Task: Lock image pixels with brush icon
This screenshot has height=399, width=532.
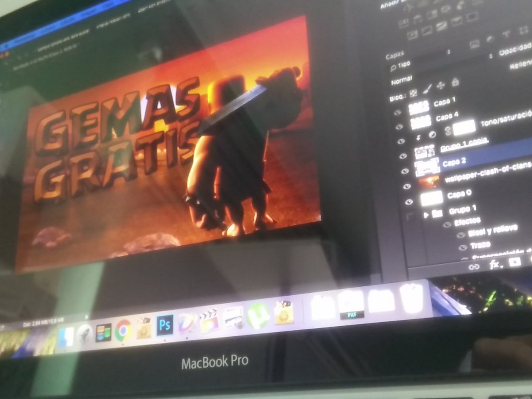Action: coord(427,90)
